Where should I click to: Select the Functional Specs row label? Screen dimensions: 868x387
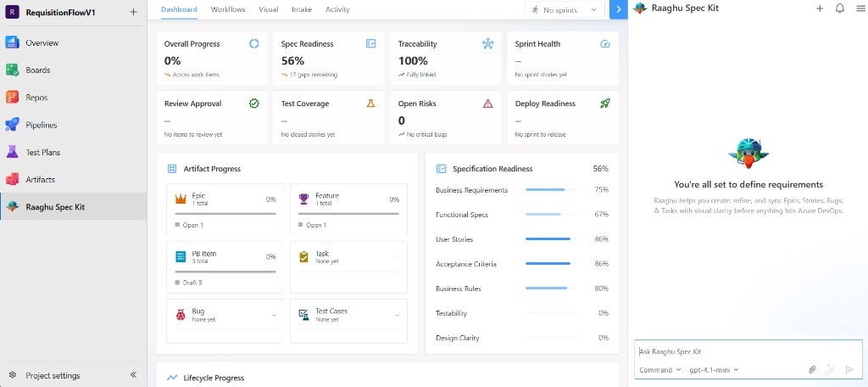(462, 215)
